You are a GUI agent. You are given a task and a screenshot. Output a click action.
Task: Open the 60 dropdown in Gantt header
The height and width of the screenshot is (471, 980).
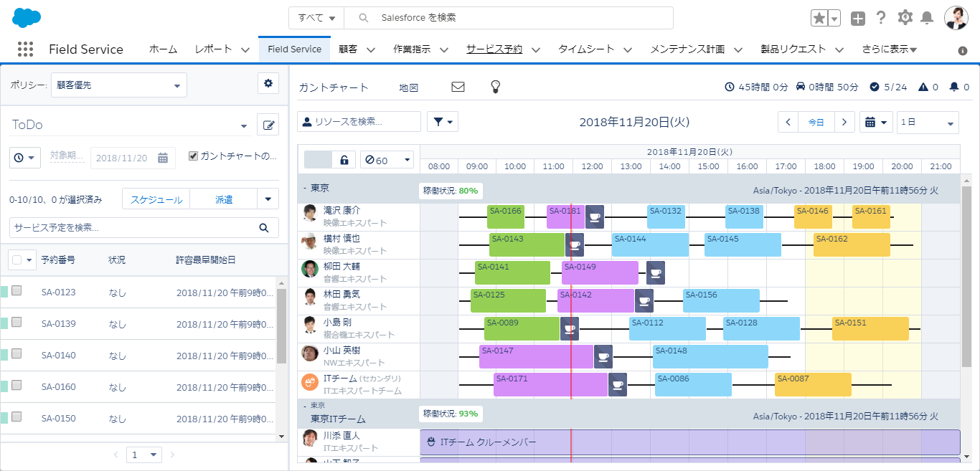387,160
